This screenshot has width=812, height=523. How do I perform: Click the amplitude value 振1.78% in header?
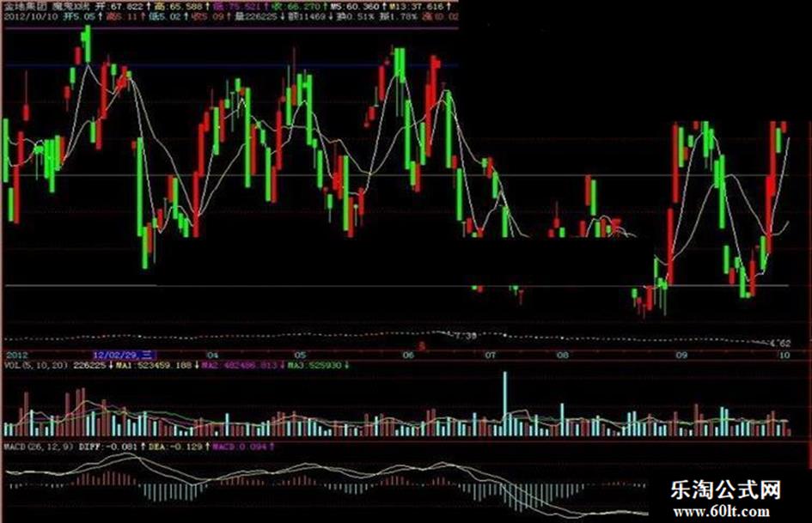(398, 16)
